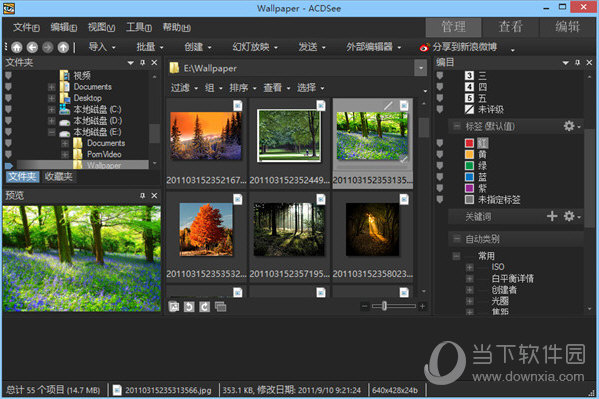The image size is (599, 399).
Task: Click the thumbnail size slider handle
Action: point(384,306)
